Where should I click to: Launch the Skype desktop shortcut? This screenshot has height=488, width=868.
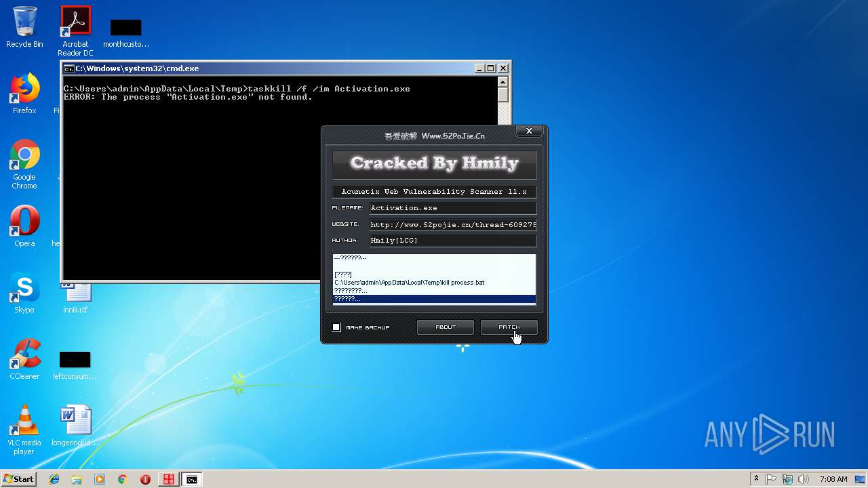tap(24, 293)
